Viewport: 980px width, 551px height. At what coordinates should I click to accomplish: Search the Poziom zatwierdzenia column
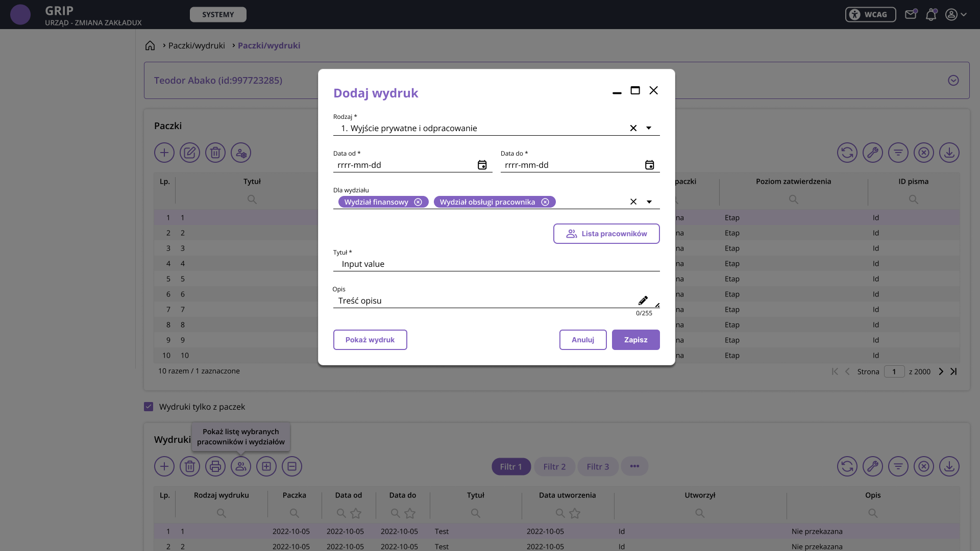click(793, 199)
